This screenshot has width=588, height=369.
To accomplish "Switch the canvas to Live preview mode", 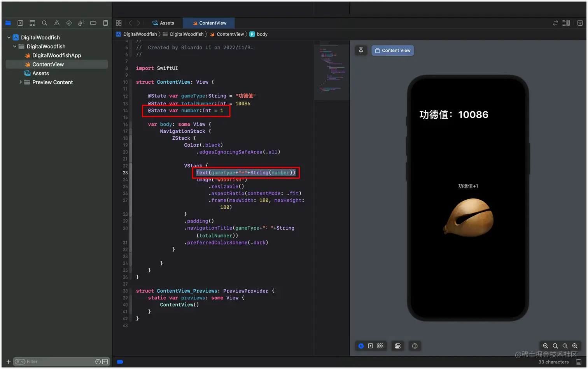I will tap(361, 346).
